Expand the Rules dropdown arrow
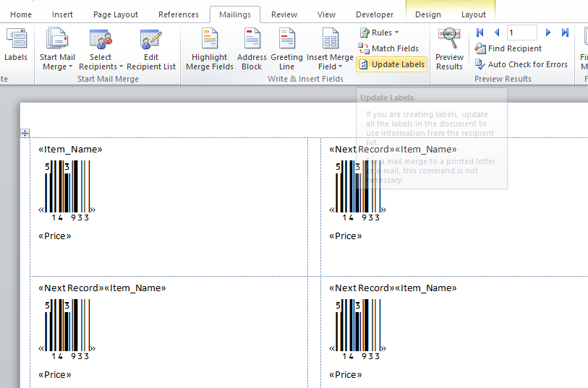Viewport: 588px width, 388px height. click(x=397, y=33)
